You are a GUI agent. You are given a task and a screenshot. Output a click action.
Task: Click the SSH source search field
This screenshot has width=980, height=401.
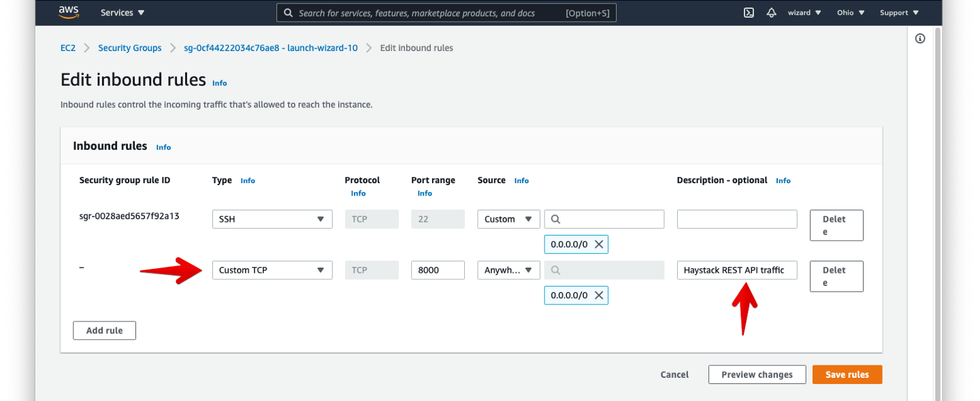604,219
